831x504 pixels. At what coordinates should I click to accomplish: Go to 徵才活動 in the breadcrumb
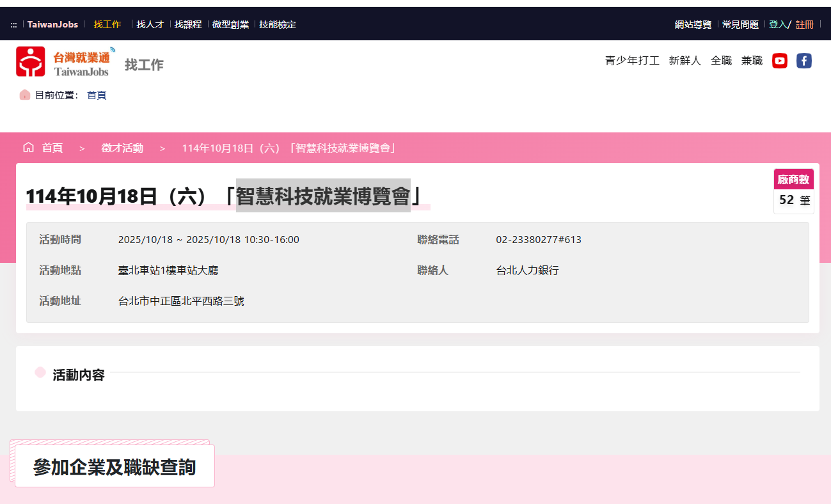122,148
